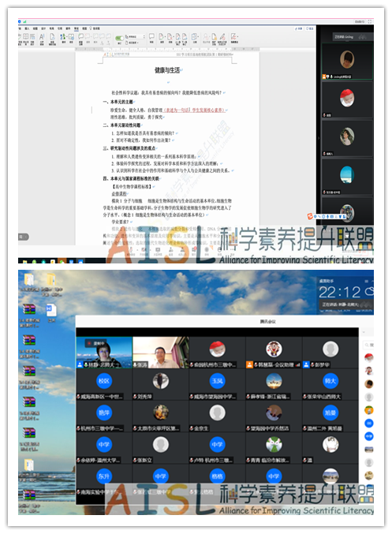Screen dimensions: 392x534
Task: Click the blue 玉凤 avatar
Action: coord(217,381)
